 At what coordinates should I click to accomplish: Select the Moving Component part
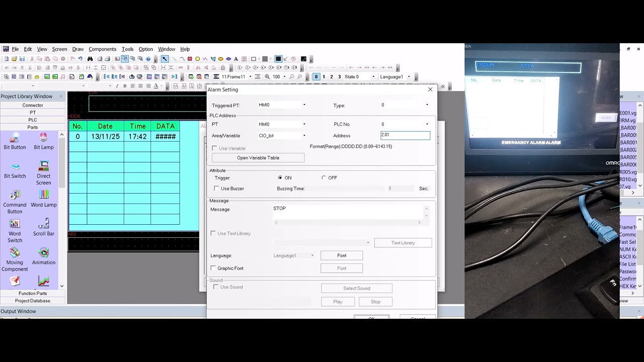[x=15, y=259]
